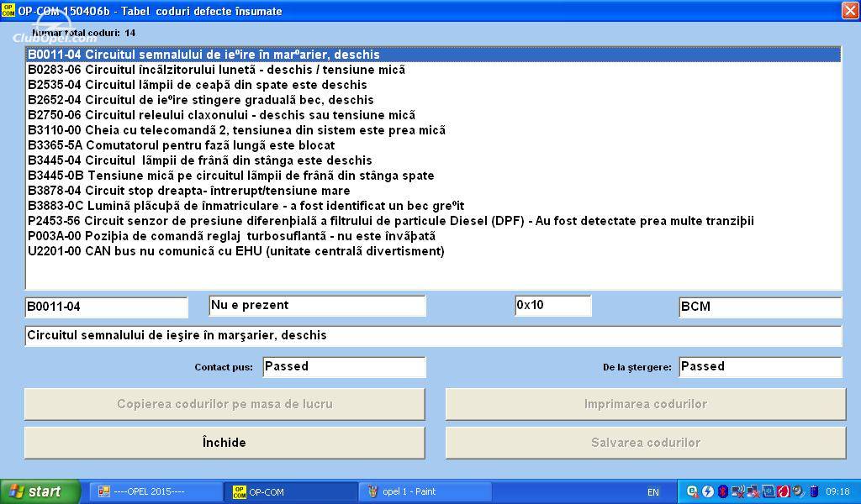Open the Windows start menu
This screenshot has height=504, width=861.
pyautogui.click(x=40, y=491)
